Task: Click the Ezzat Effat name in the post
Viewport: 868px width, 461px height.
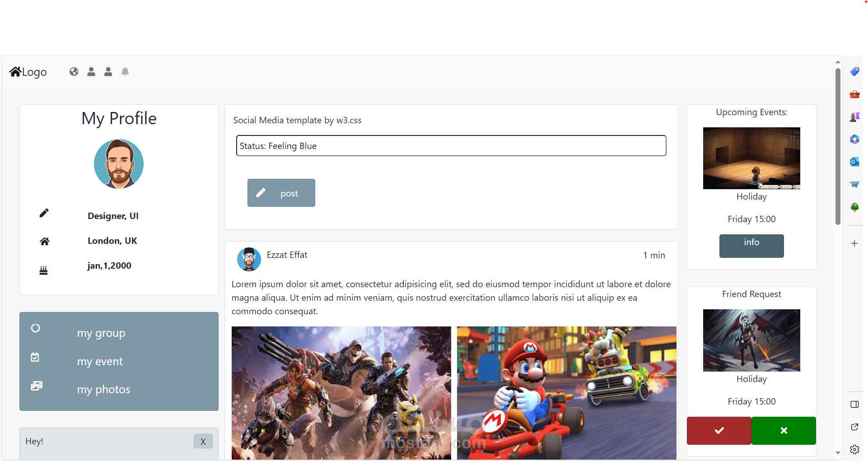Action: click(287, 255)
